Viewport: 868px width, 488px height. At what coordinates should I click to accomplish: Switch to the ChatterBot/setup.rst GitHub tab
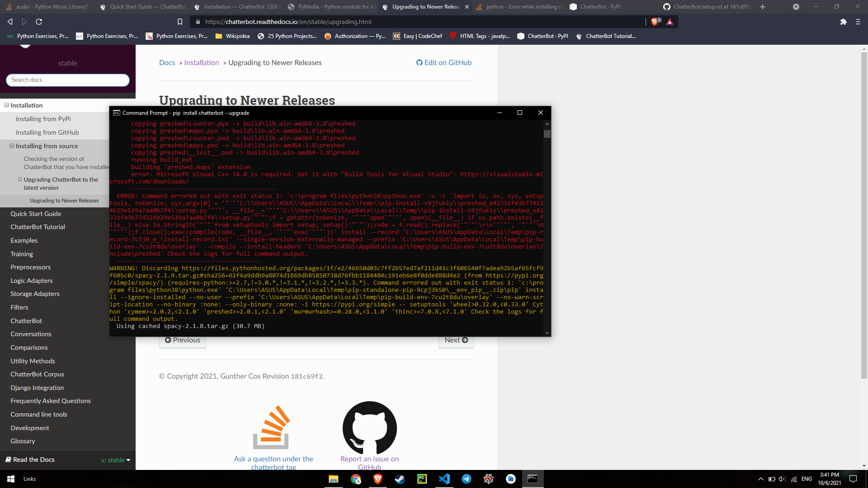coord(707,7)
